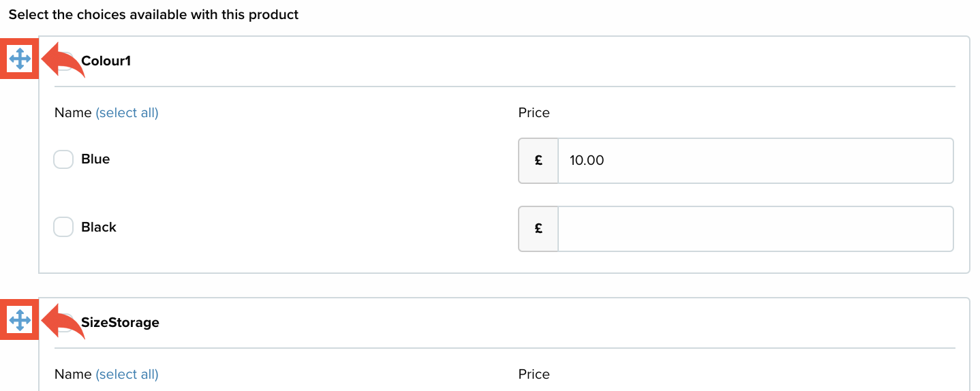Click the red arrow pointing at Colour1's handle

63,60
